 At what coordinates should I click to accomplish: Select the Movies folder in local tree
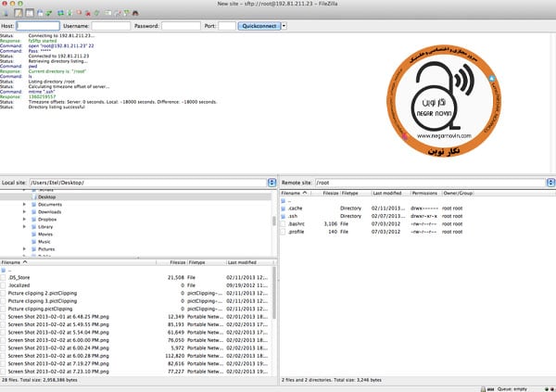[45, 234]
